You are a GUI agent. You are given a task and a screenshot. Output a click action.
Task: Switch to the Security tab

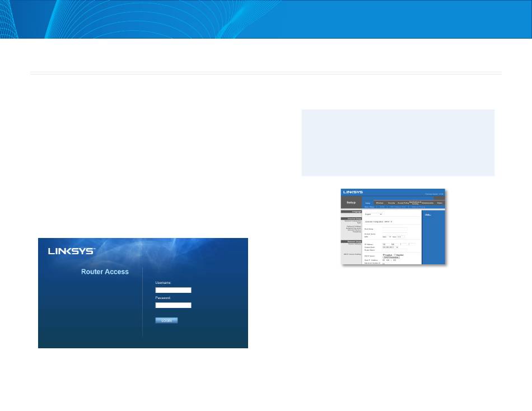coord(391,203)
